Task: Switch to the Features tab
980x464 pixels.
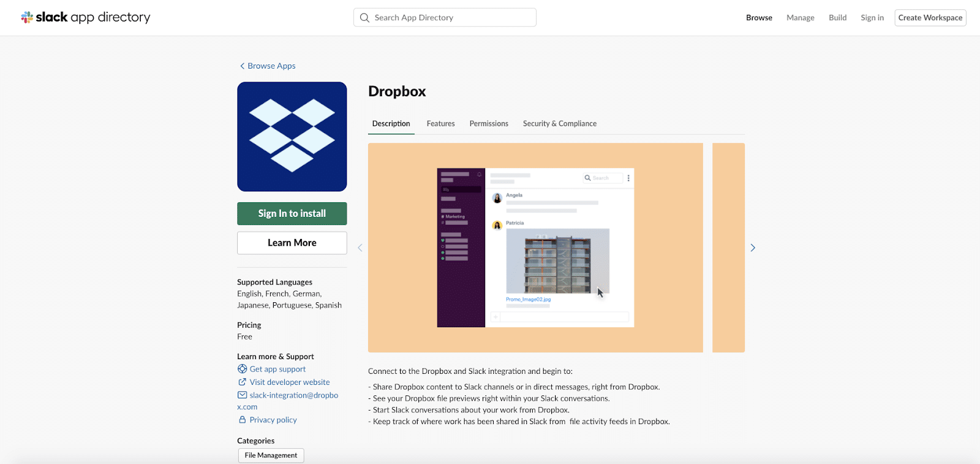Action: pyautogui.click(x=441, y=124)
